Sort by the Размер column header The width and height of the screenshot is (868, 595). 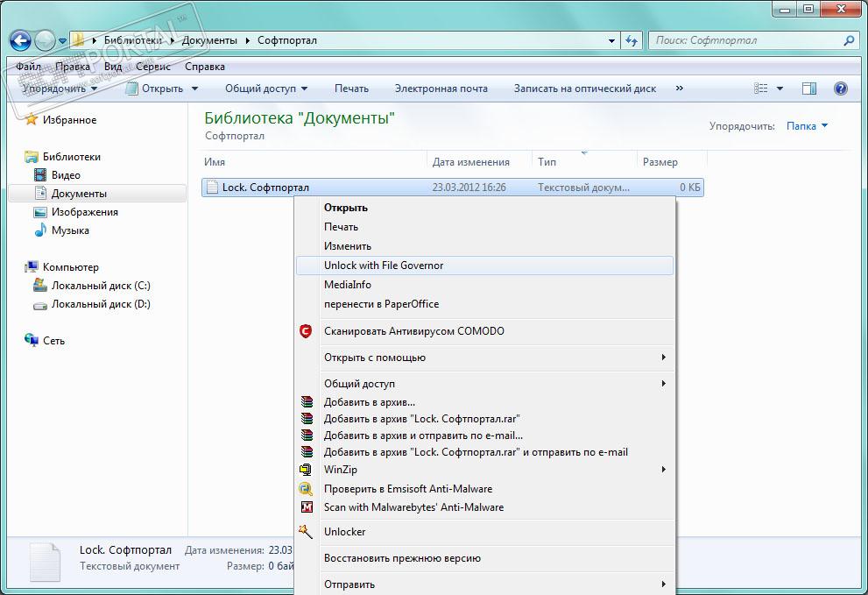pos(660,162)
